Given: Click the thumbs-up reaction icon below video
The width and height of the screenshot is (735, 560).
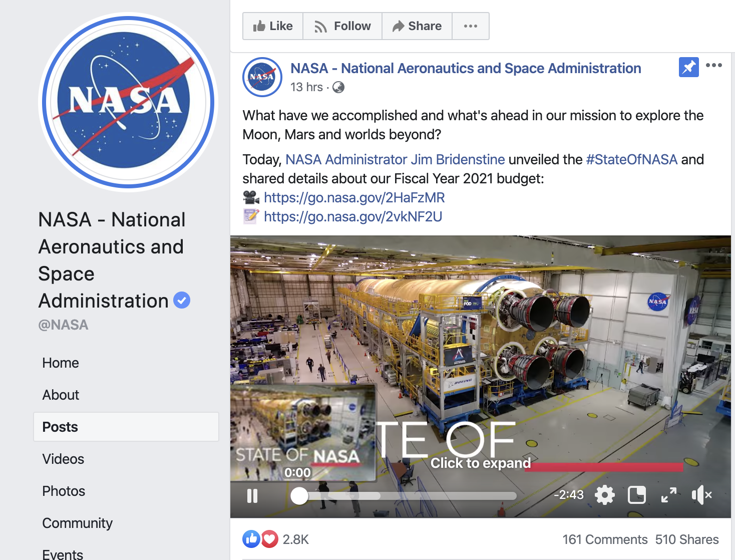Looking at the screenshot, I should (251, 539).
